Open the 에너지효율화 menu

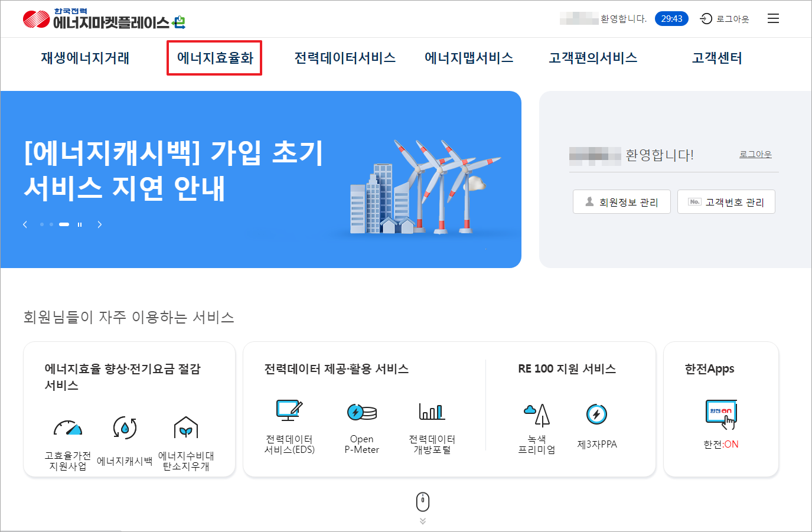click(214, 57)
